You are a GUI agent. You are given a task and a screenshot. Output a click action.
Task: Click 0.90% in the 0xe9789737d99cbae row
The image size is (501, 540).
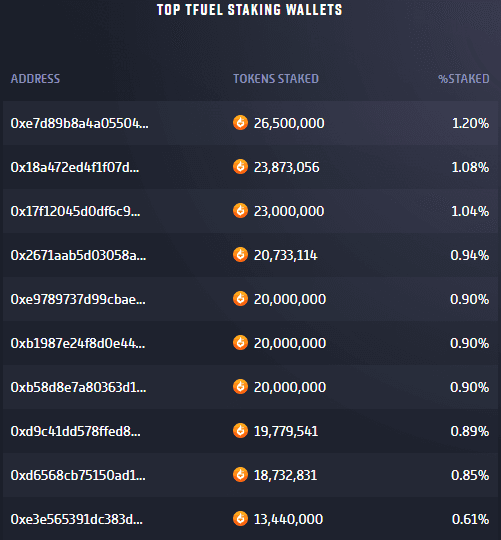pos(470,299)
